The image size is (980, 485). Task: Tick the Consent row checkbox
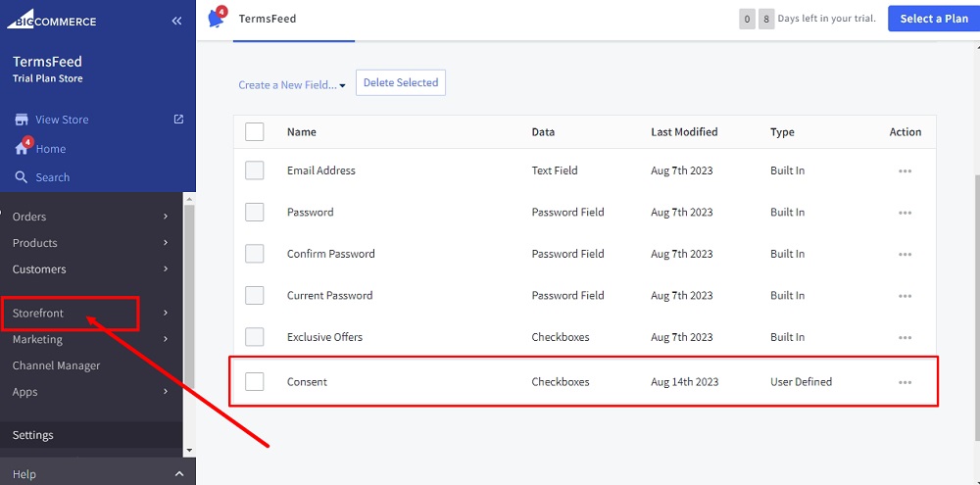(255, 381)
